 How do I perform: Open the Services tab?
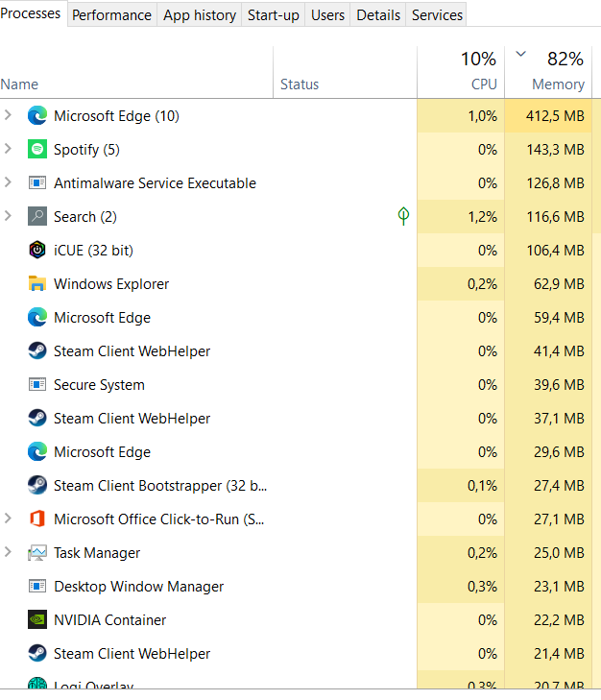click(437, 15)
